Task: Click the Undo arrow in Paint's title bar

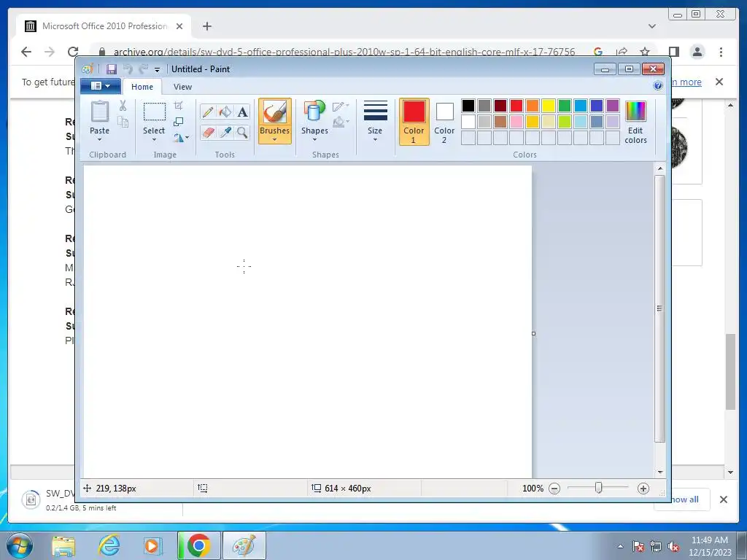Action: [128, 69]
